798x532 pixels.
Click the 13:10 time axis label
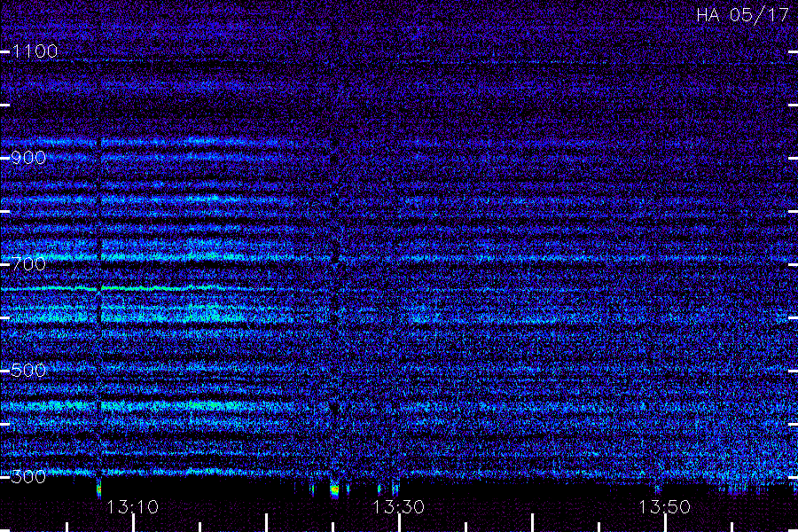click(x=132, y=507)
